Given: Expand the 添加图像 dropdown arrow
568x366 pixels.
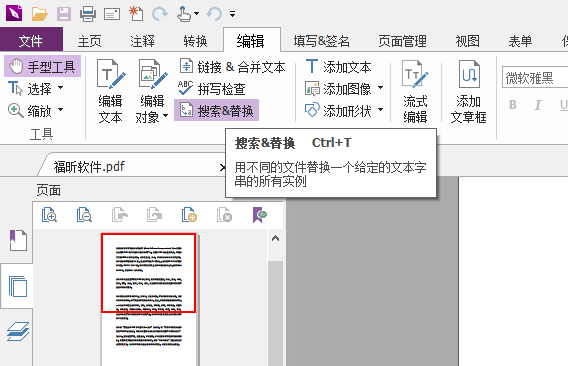Looking at the screenshot, I should tap(380, 88).
